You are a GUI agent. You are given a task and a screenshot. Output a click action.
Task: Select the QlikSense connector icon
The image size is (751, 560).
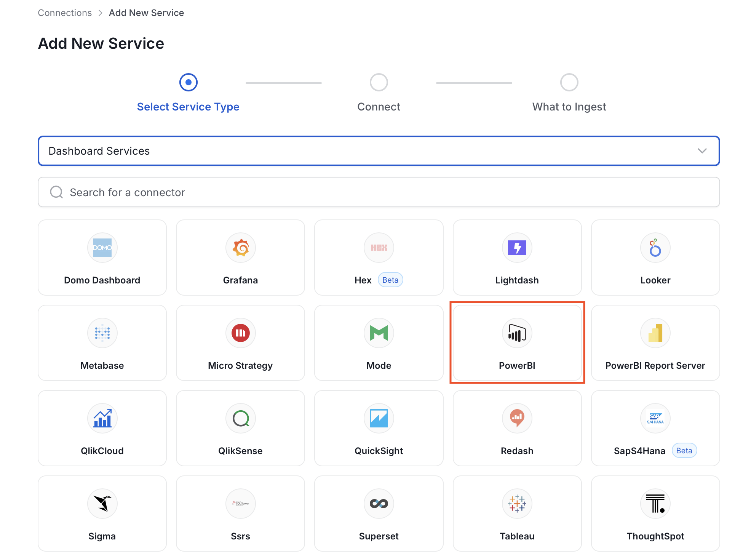coord(240,418)
